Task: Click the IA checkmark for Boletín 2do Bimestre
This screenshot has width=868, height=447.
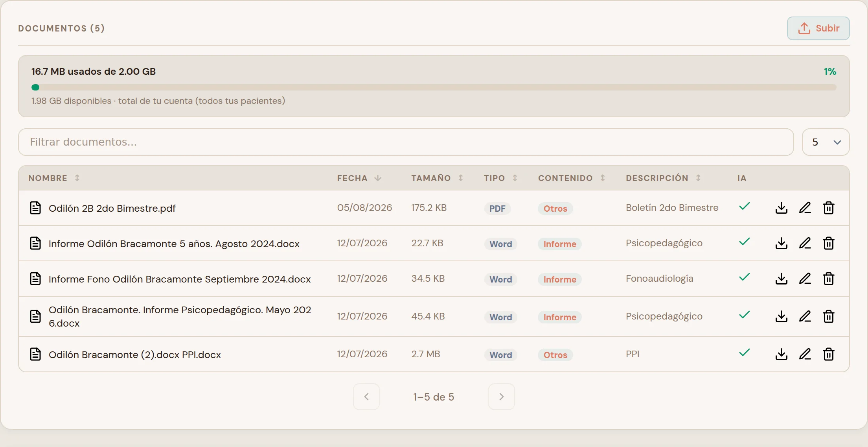Action: (x=745, y=206)
